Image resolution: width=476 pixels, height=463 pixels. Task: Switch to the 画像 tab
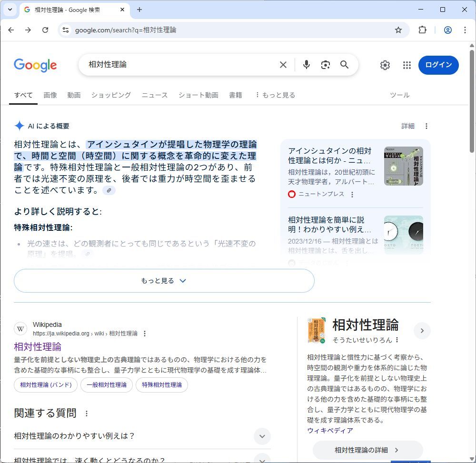tap(50, 95)
